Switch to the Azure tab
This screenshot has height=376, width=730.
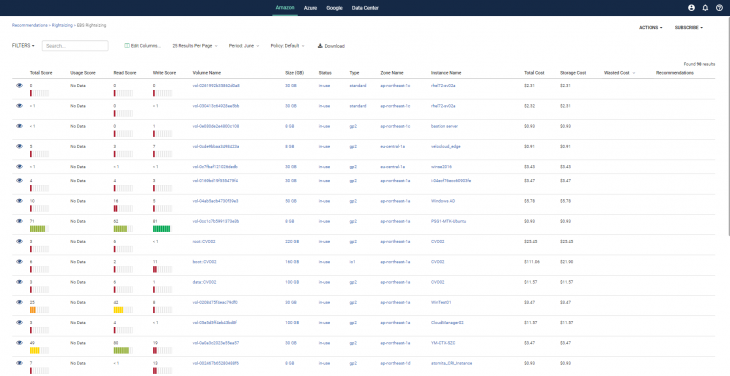311,8
